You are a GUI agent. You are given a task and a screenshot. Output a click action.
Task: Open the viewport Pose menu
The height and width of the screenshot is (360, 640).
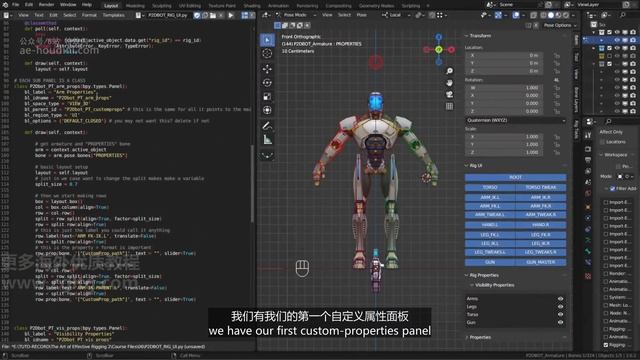pyautogui.click(x=362, y=15)
